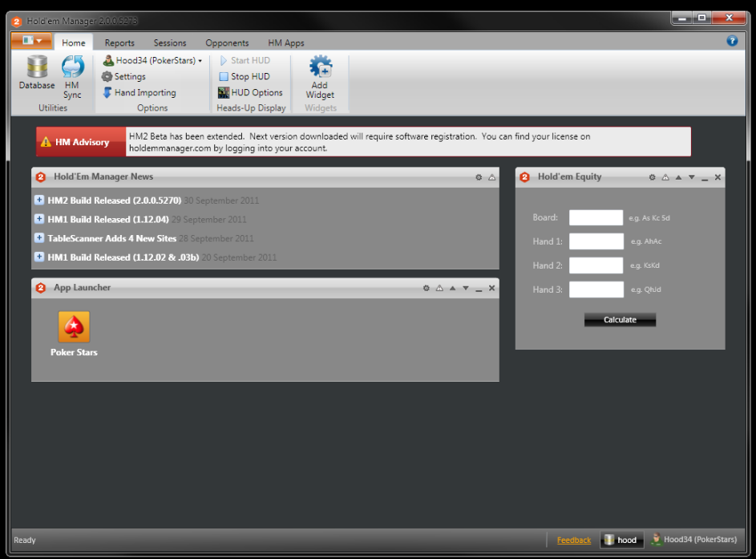The image size is (756, 559).
Task: Open Hood34 (PokerStars) player dropdown
Action: click(x=152, y=60)
